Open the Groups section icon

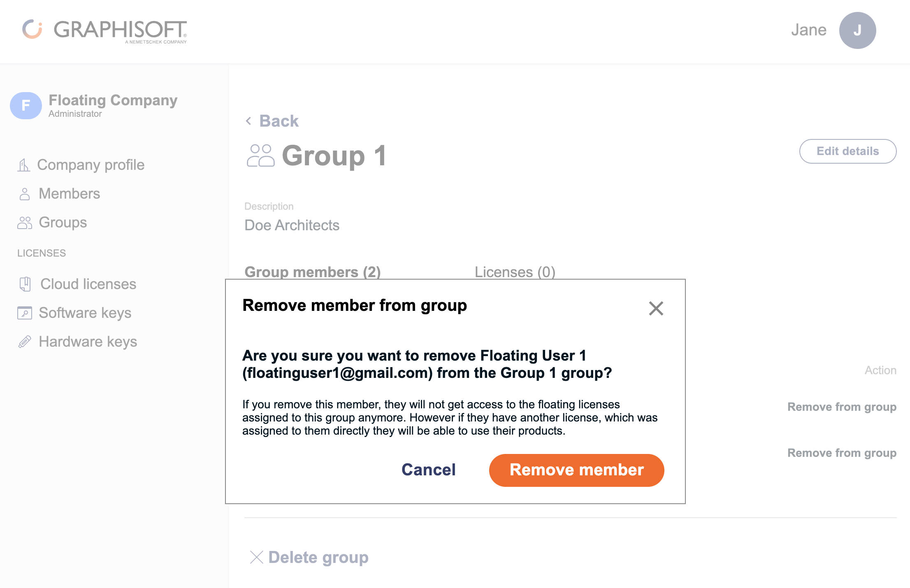(x=25, y=222)
